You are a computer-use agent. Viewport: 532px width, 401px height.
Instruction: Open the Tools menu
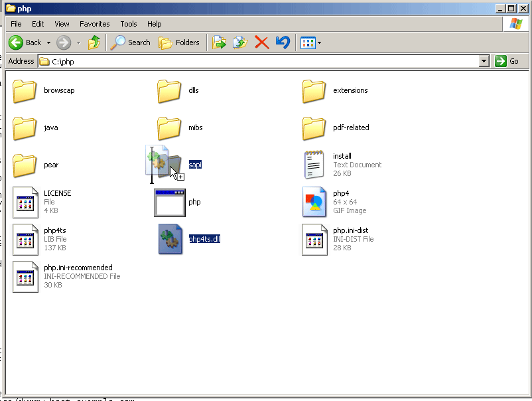coord(129,24)
